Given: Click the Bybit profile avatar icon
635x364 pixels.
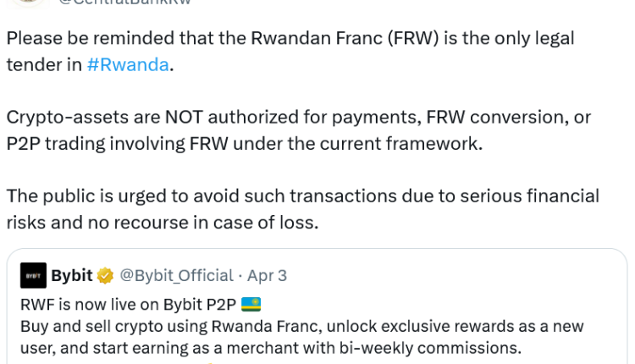Looking at the screenshot, I should tap(33, 275).
